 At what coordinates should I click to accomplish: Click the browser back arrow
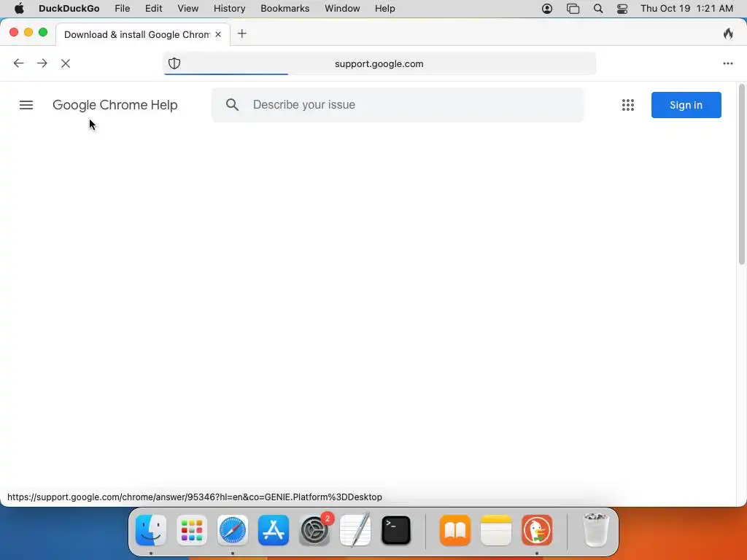[18, 63]
